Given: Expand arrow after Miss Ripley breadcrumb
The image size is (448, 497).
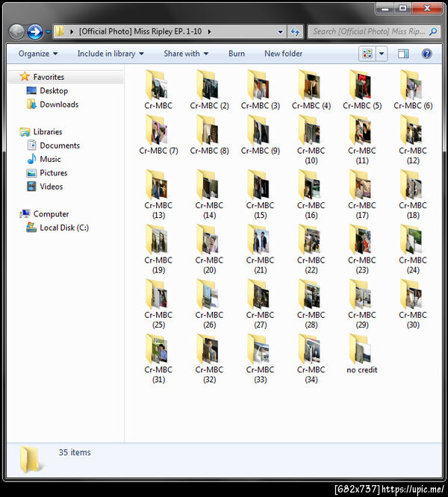Looking at the screenshot, I should pos(210,31).
